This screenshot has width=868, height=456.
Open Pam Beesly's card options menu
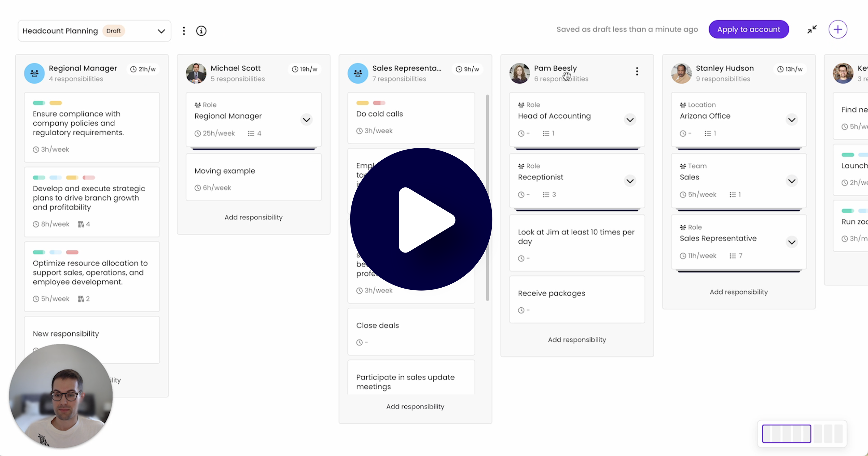[x=637, y=71]
